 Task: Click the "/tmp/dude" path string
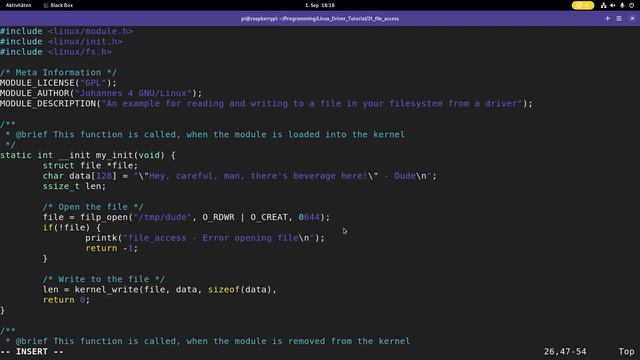tap(162, 217)
